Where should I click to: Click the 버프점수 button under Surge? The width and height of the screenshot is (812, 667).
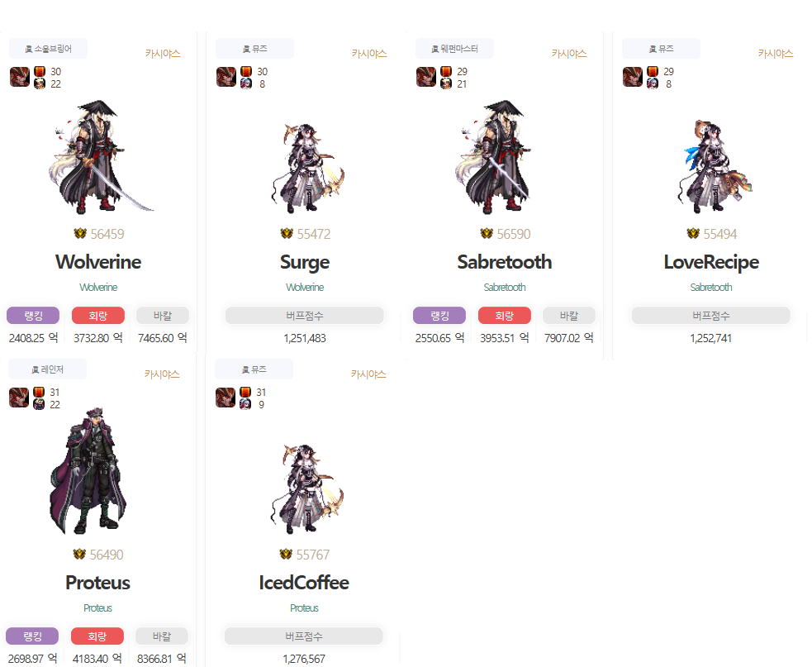(305, 316)
